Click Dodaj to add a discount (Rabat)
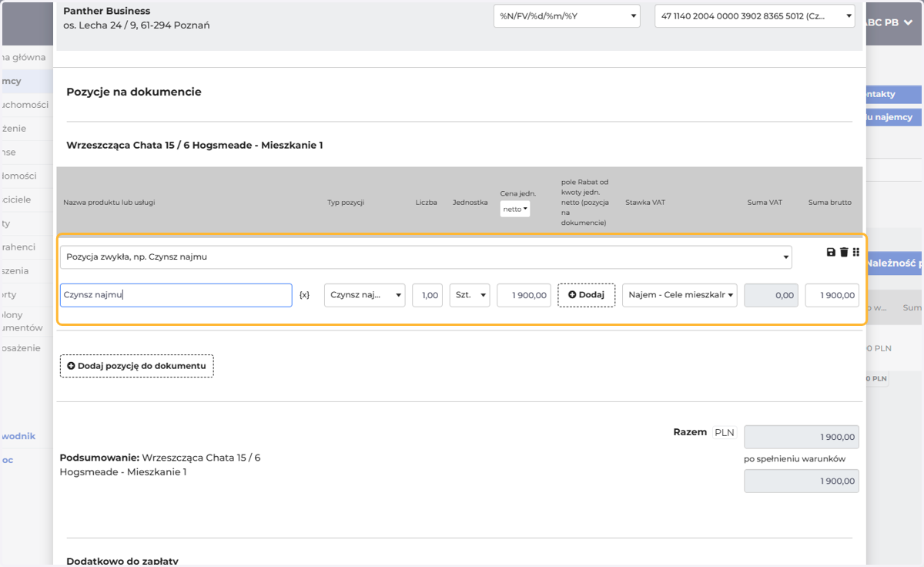 coord(586,295)
